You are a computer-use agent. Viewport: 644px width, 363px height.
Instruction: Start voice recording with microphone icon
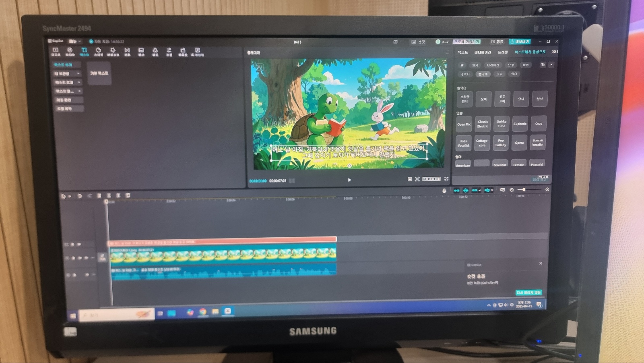[444, 190]
